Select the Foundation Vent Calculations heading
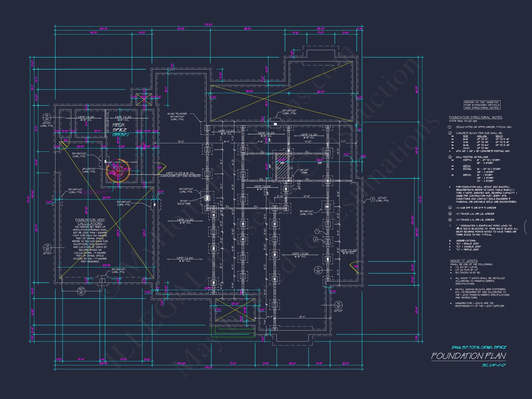The width and height of the screenshot is (532, 399). 90,221
